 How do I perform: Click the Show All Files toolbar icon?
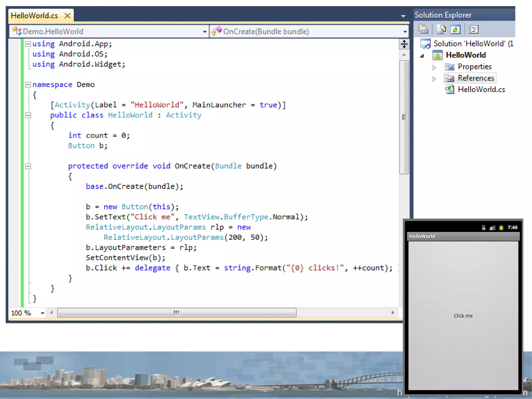point(441,29)
